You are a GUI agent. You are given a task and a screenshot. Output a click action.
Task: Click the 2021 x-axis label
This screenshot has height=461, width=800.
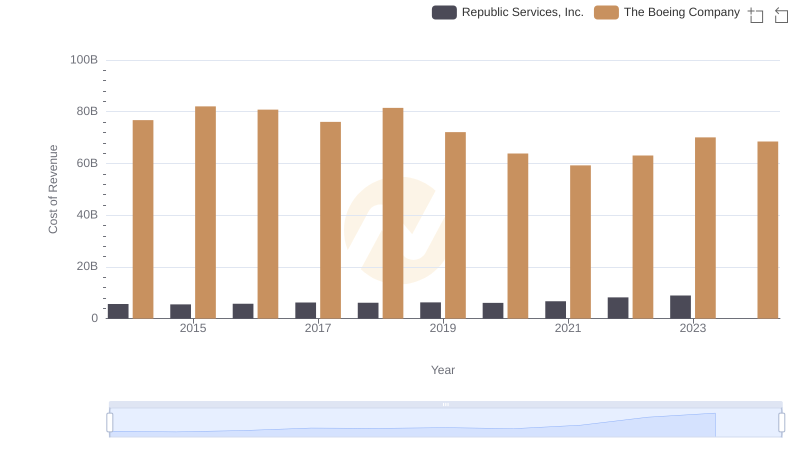[x=568, y=328]
